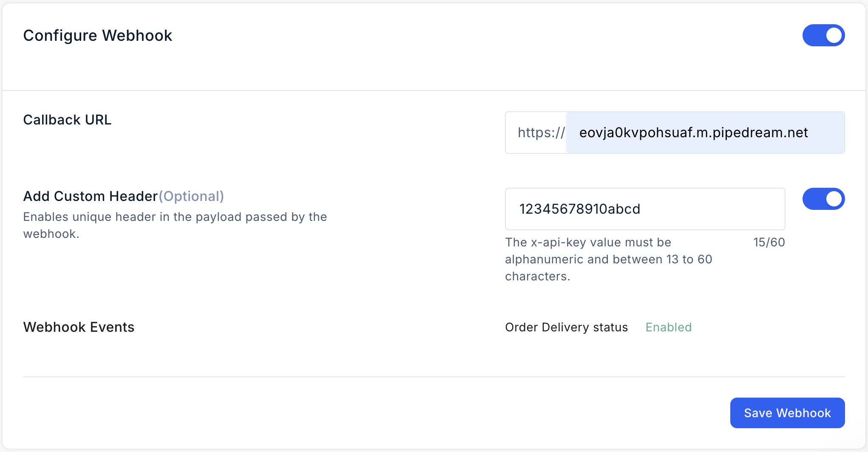Click the Callback URL label
This screenshot has width=868, height=452.
click(x=67, y=120)
